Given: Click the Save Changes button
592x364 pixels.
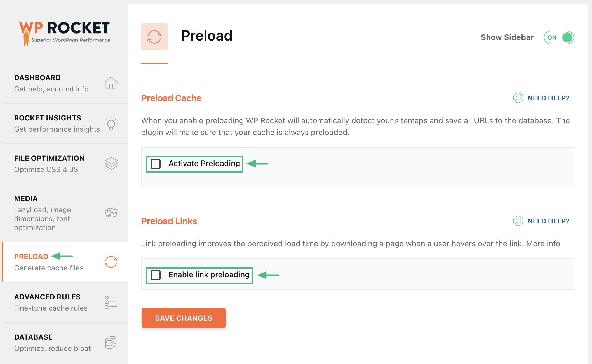Looking at the screenshot, I should (x=184, y=318).
